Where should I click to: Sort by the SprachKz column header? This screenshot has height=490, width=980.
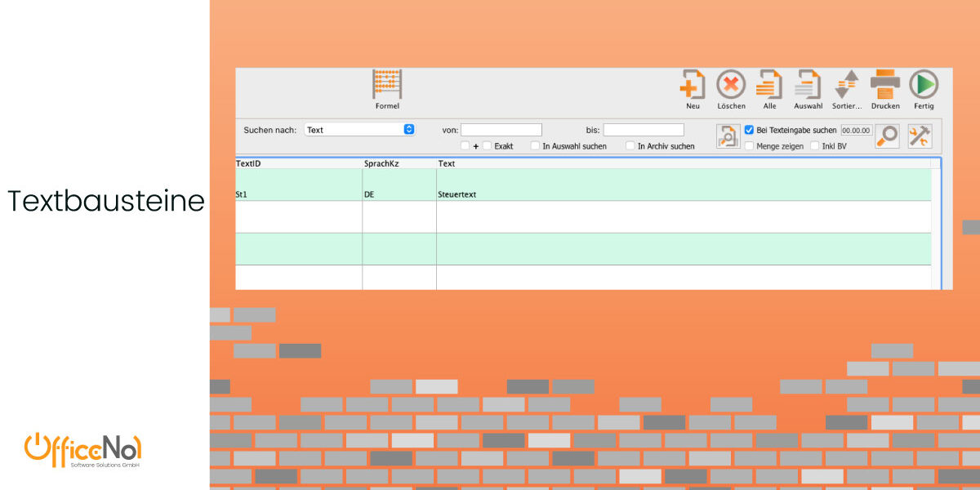coord(381,163)
